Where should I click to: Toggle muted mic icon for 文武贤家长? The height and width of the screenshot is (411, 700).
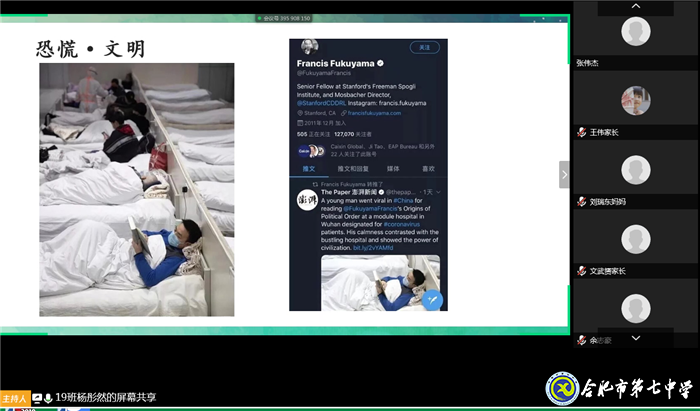point(581,270)
